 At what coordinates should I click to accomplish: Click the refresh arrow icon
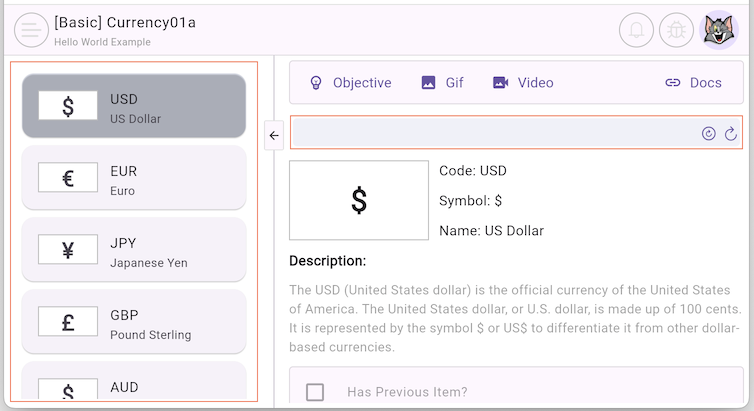pyautogui.click(x=730, y=134)
